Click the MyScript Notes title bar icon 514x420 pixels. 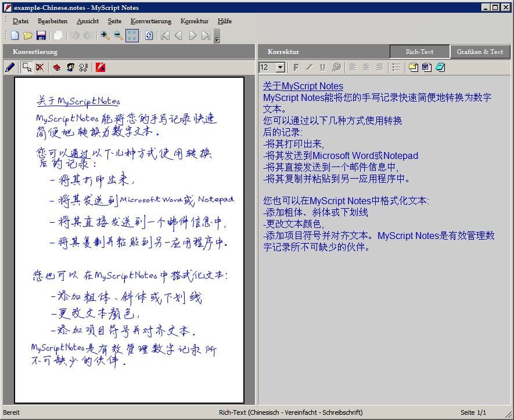point(7,8)
